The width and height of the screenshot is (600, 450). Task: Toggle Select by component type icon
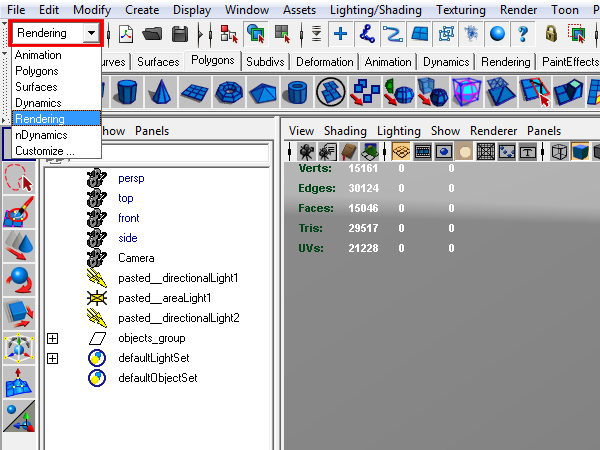coord(282,34)
